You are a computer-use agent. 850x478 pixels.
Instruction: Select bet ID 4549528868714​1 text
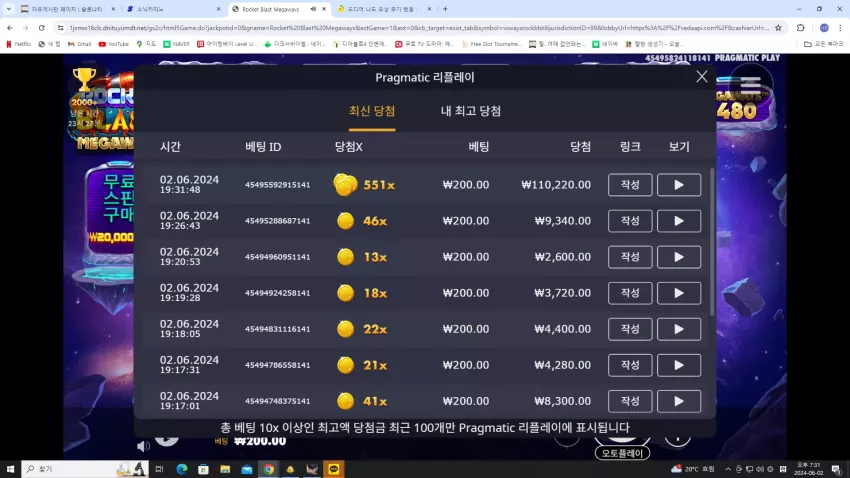[278, 221]
